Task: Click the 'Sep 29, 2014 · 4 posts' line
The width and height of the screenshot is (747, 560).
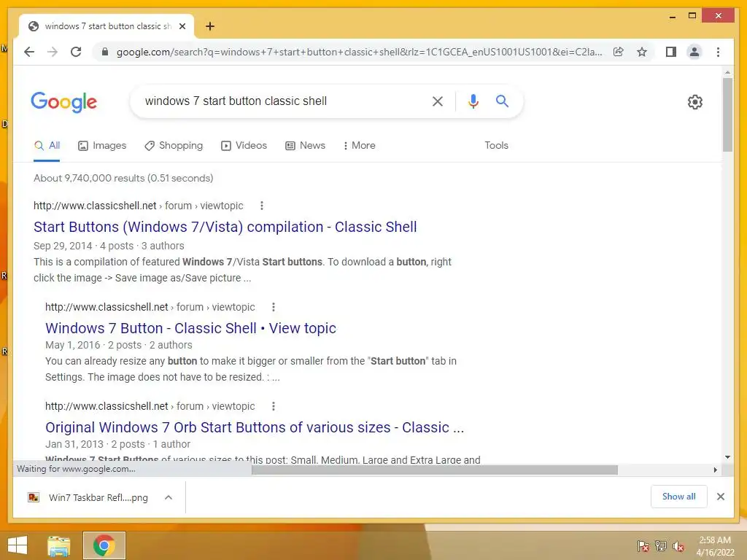Action: pyautogui.click(x=109, y=246)
